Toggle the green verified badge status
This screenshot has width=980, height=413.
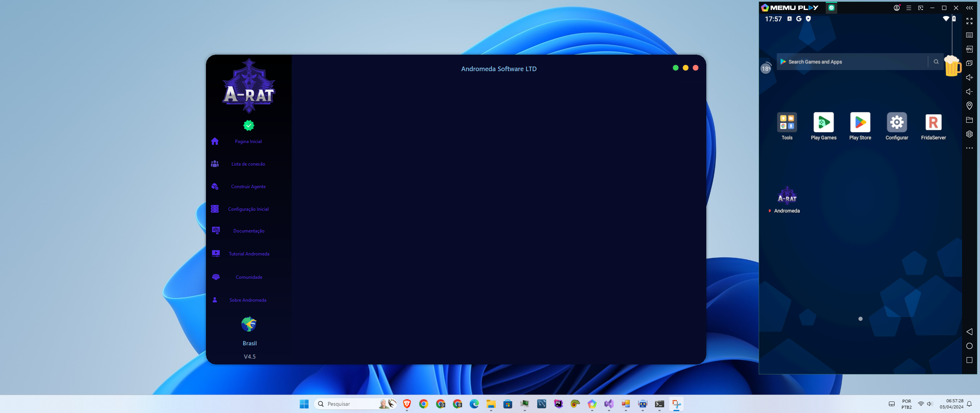click(x=248, y=125)
